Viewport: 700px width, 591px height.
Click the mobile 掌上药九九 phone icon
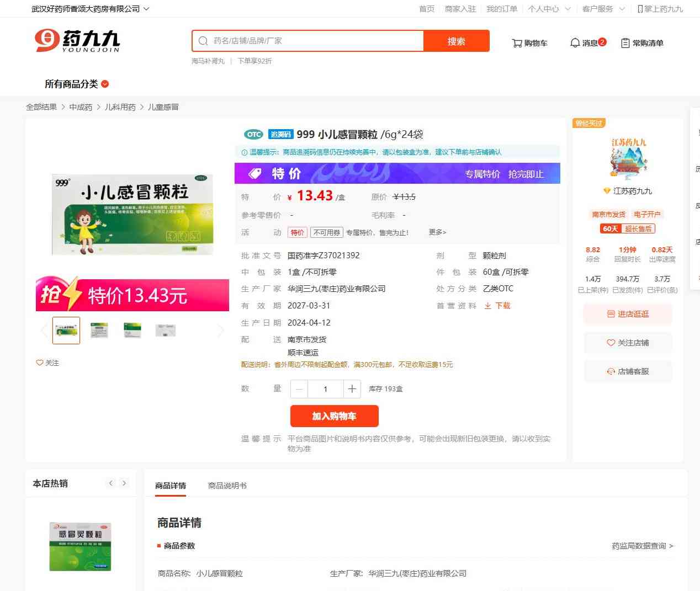640,9
